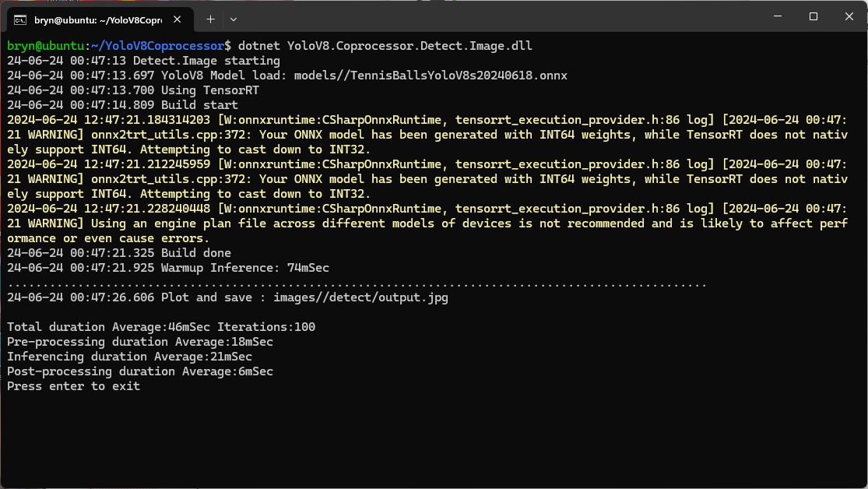Close the terminal window
Screen dimensions: 868x489
849,16
